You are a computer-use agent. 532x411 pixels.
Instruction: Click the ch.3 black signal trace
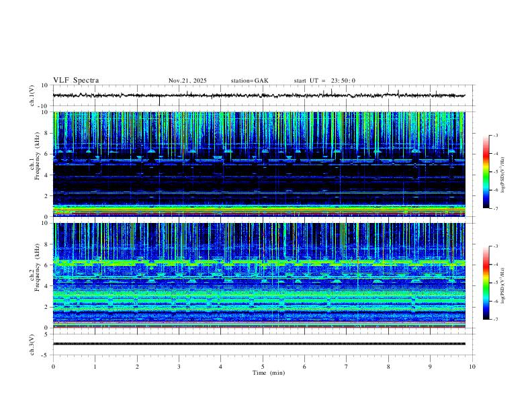[259, 344]
